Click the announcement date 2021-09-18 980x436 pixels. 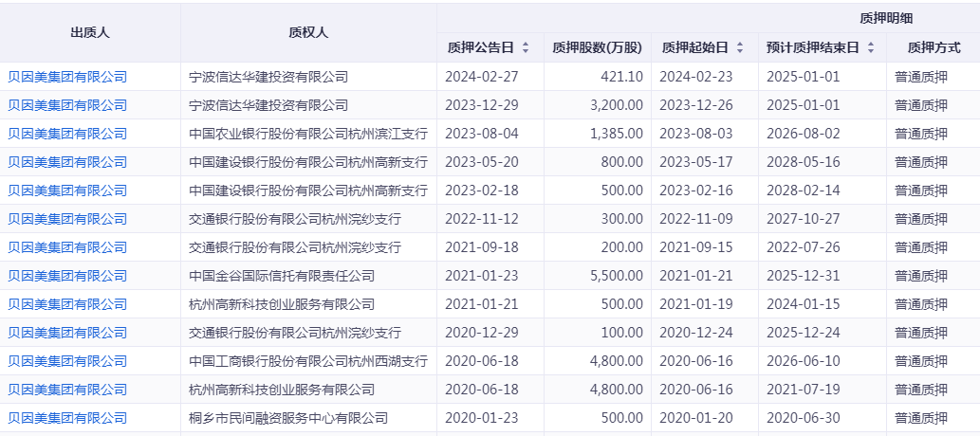click(x=482, y=247)
